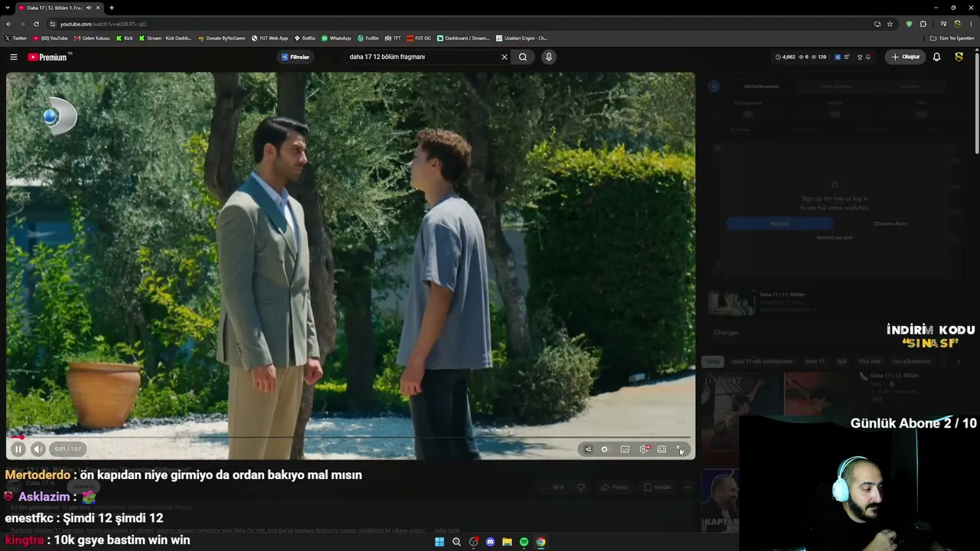Click the Oluştur create button

click(904, 57)
